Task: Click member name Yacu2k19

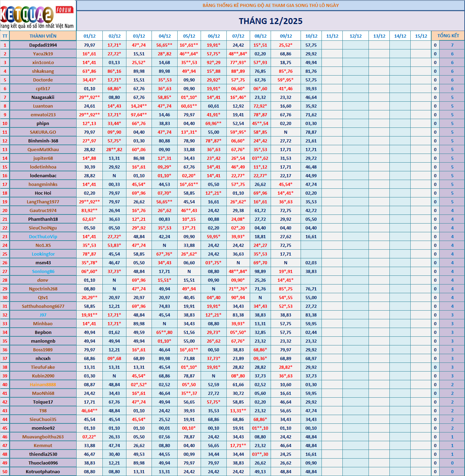Action: [x=43, y=54]
